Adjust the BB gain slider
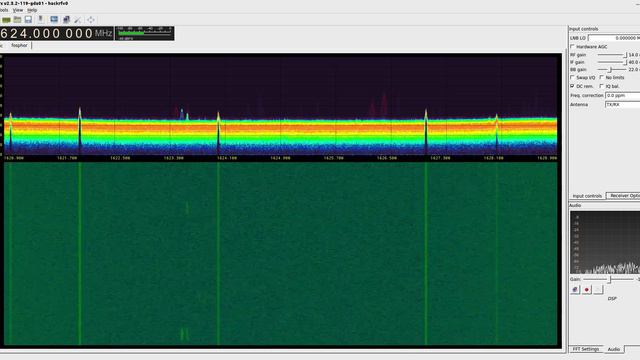The height and width of the screenshot is (360, 640). (x=612, y=70)
